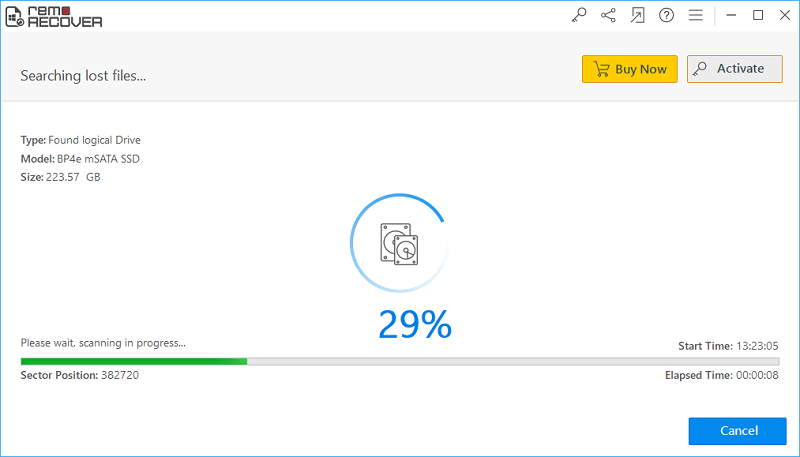
Task: Click the Sector Position value
Action: click(119, 375)
